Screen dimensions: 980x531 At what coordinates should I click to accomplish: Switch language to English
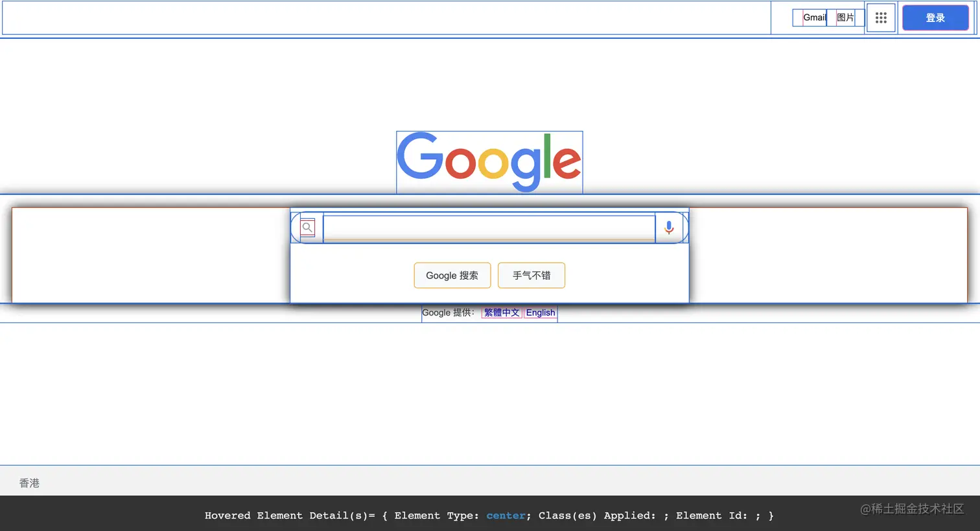pos(541,313)
